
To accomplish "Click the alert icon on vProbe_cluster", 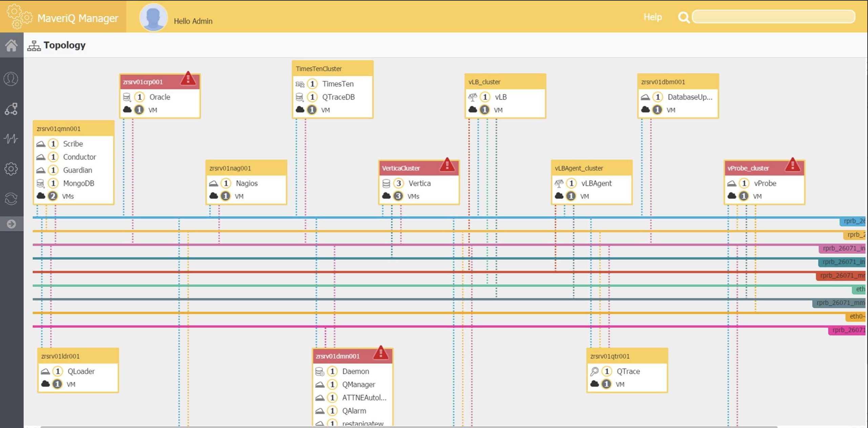I will pos(792,165).
